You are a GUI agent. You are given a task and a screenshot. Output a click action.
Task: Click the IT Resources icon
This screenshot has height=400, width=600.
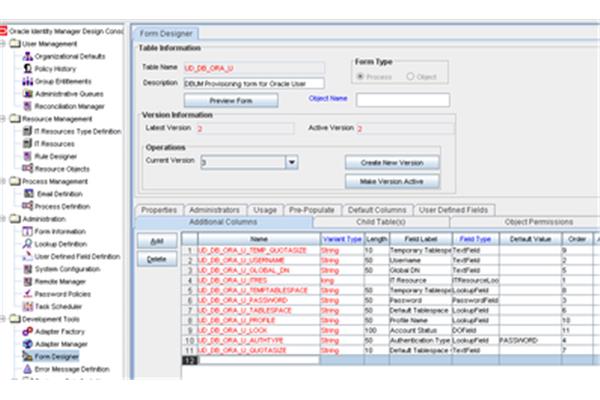pyautogui.click(x=28, y=144)
